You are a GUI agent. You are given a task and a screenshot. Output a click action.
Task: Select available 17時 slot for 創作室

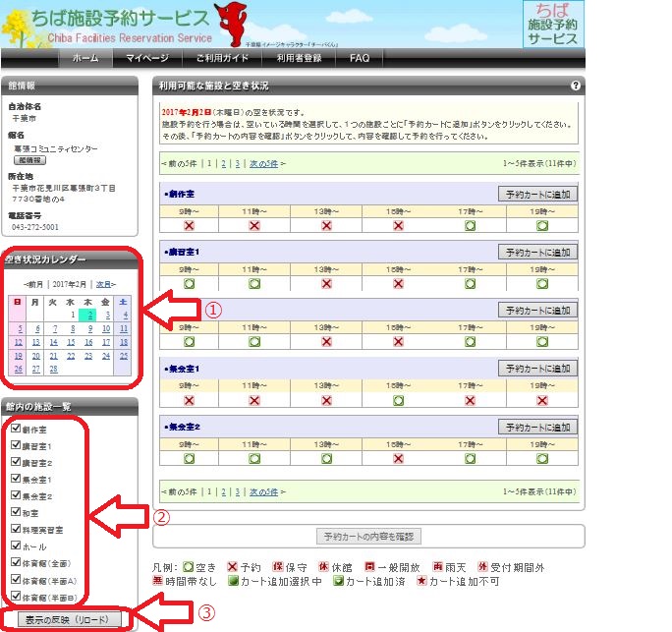[470, 225]
